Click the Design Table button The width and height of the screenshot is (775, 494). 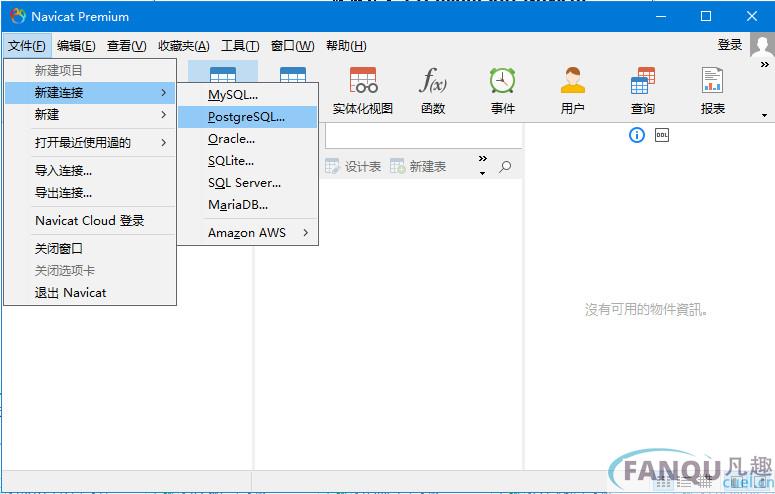coord(353,167)
